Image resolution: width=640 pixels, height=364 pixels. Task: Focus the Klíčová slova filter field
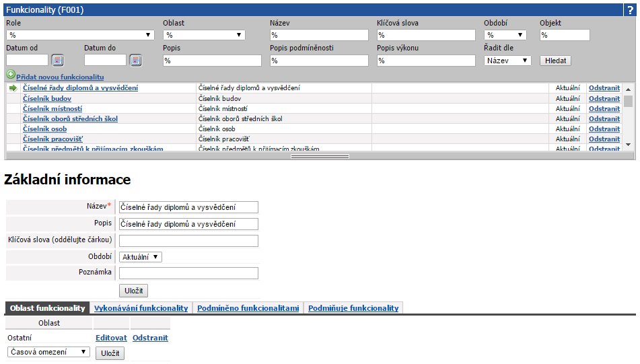[426, 35]
